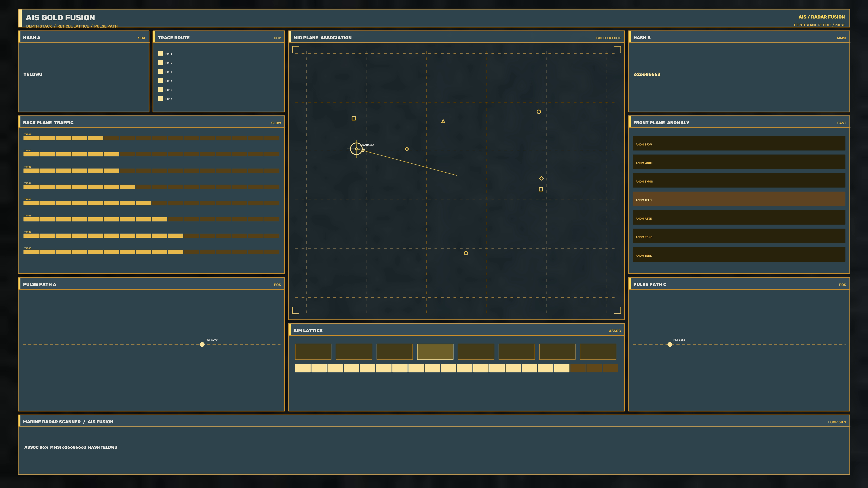Click the 626686663 value in HASH B

tap(647, 74)
